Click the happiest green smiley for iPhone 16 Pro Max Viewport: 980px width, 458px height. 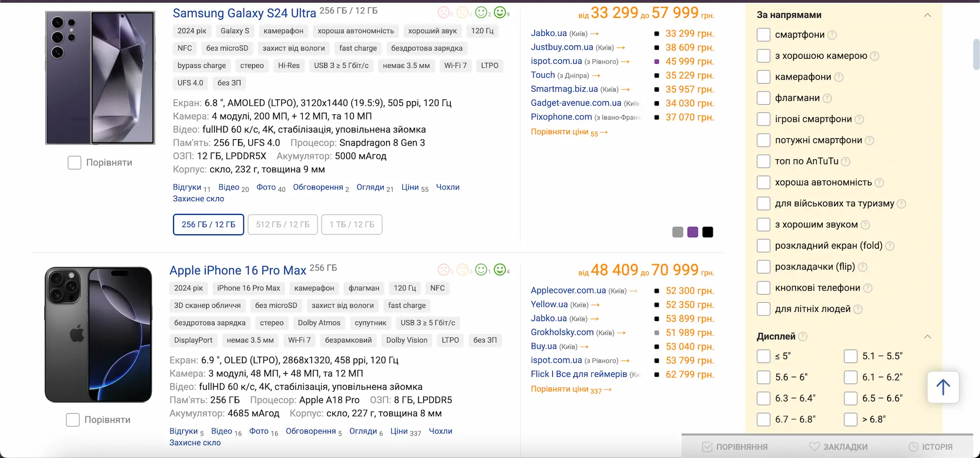pos(500,269)
